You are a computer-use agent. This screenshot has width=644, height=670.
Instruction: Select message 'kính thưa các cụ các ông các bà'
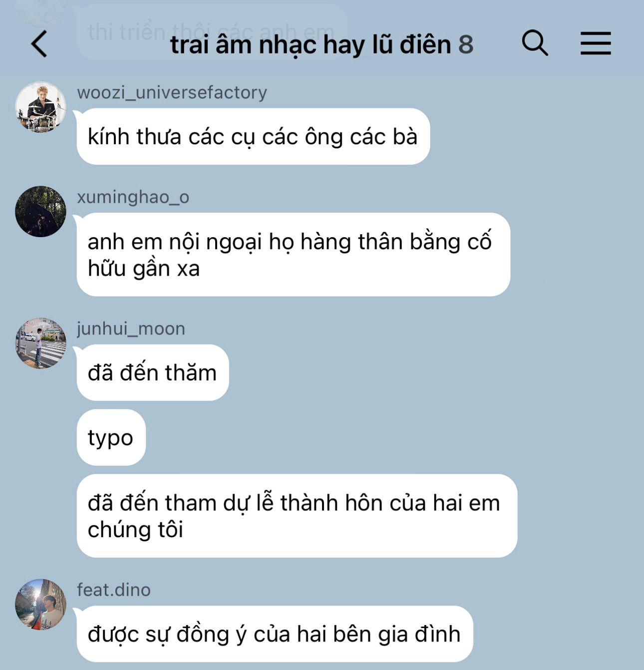pyautogui.click(x=253, y=136)
